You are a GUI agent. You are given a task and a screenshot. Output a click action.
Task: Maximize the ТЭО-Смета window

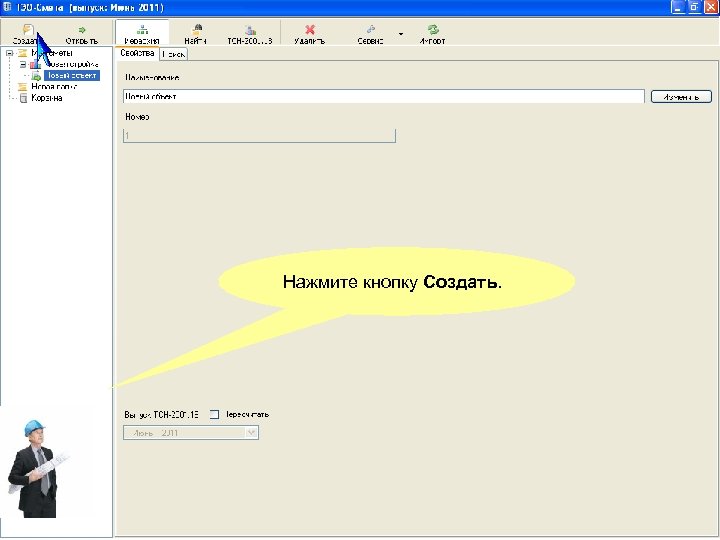pos(694,7)
